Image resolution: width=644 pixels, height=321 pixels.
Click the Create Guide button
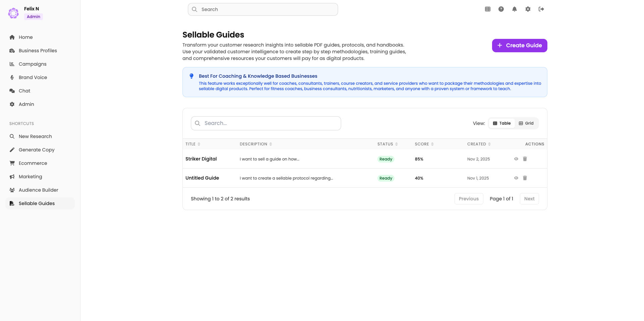(x=520, y=46)
